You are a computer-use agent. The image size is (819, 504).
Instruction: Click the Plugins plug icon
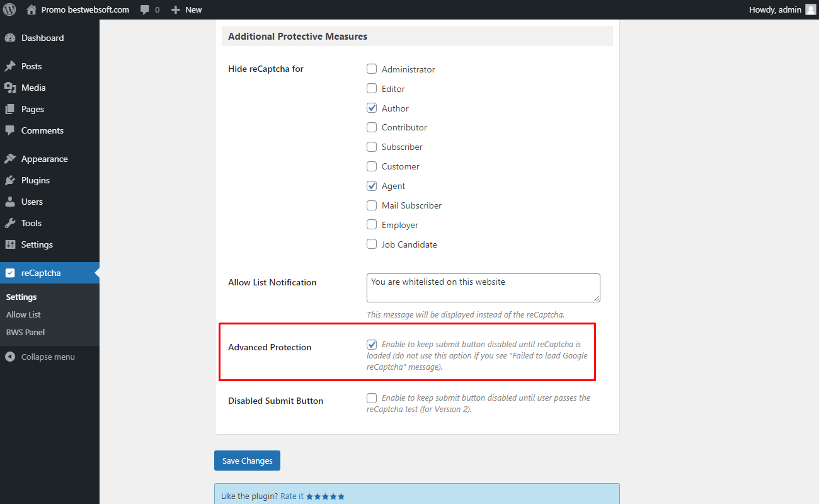pos(10,180)
